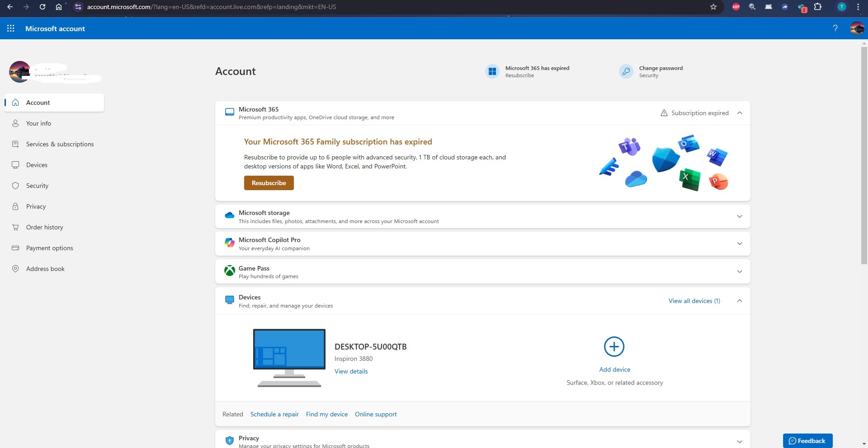This screenshot has width=868, height=448.
Task: Click the Change password key icon
Action: (x=626, y=71)
